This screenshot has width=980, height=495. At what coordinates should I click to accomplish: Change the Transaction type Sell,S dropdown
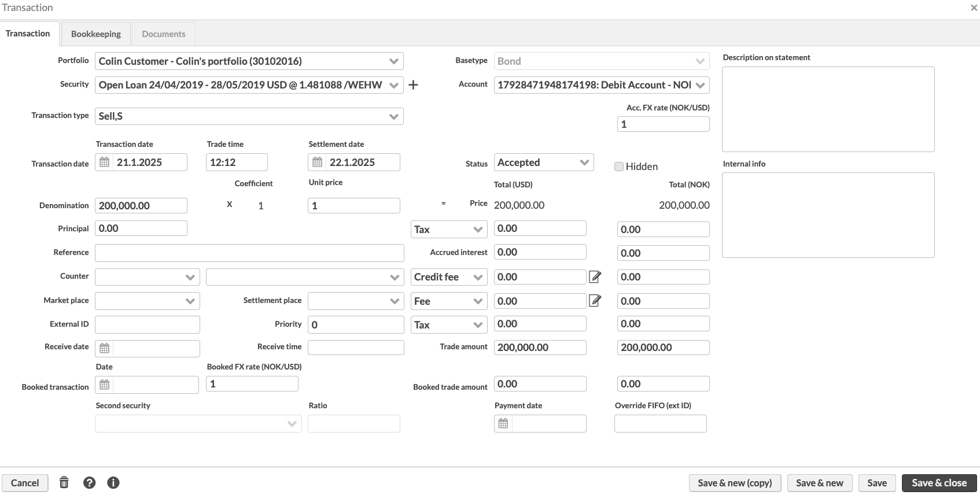(249, 116)
